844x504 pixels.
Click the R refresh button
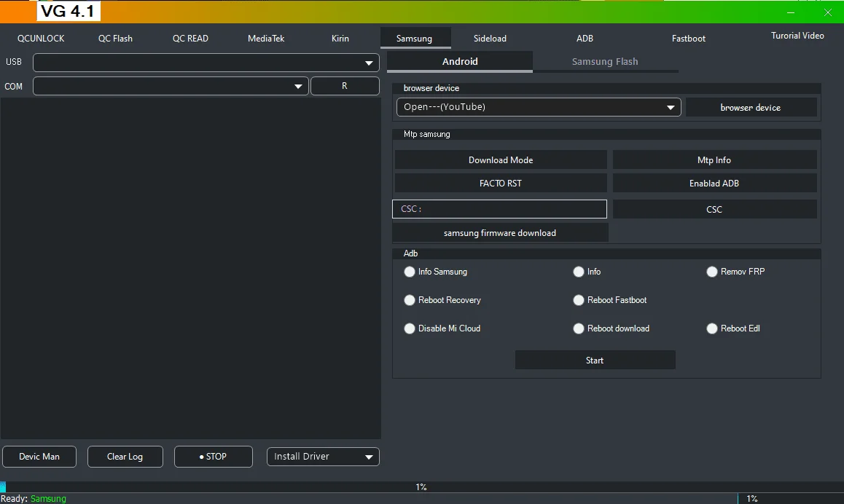tap(345, 86)
